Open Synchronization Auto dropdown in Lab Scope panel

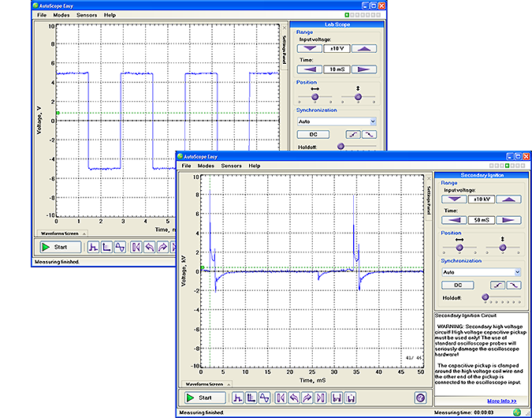[x=373, y=121]
